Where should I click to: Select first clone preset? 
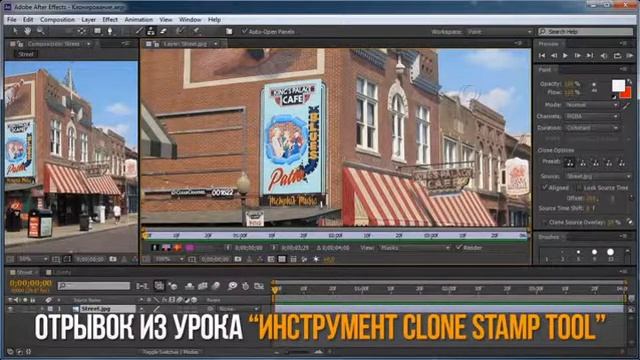(570, 163)
